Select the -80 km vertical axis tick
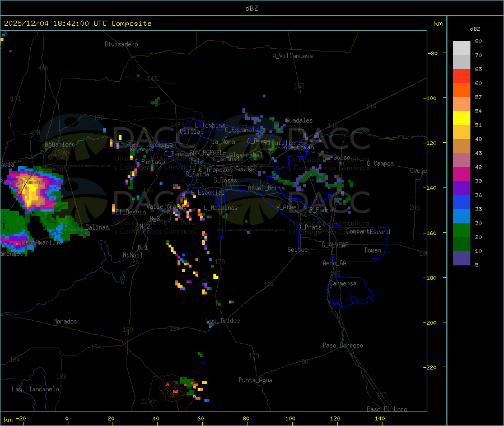504x426 pixels. (432, 53)
